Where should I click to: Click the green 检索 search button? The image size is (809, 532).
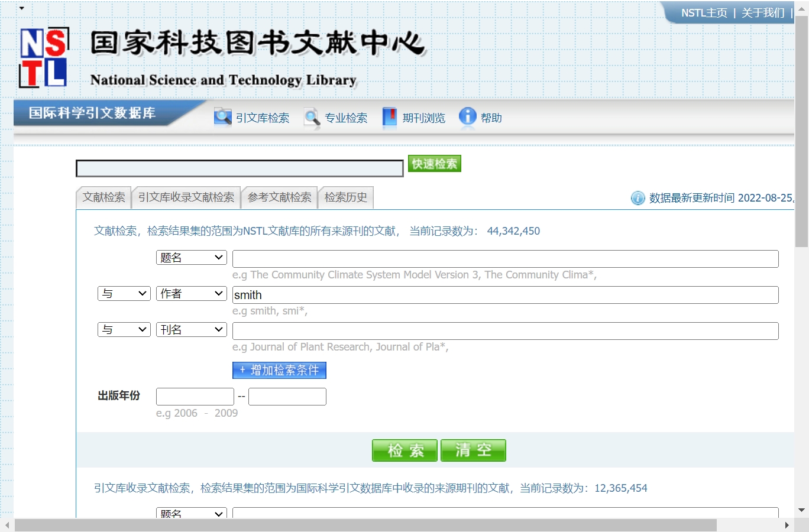[x=405, y=450]
